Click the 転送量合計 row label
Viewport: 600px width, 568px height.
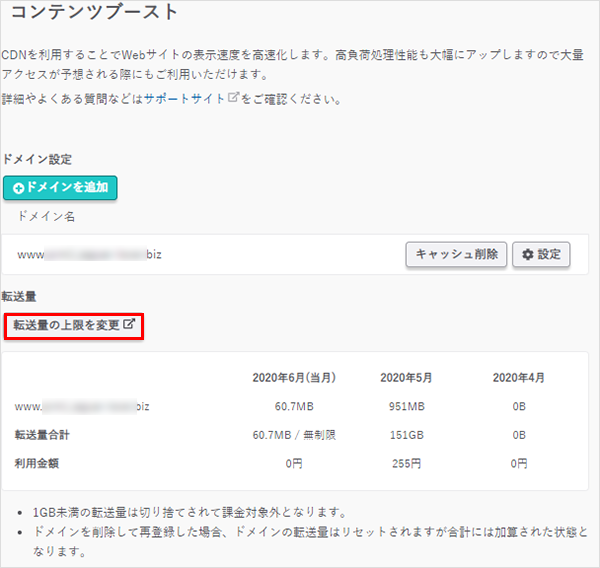[x=43, y=435]
